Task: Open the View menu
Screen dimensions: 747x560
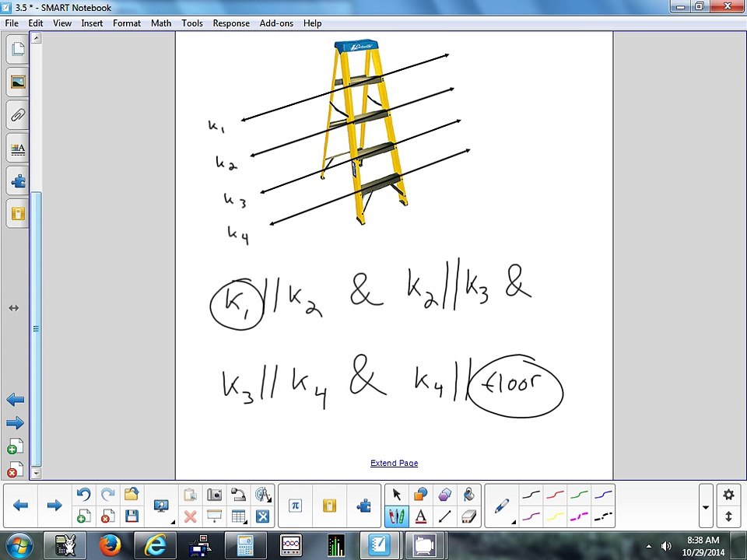Action: pyautogui.click(x=62, y=23)
